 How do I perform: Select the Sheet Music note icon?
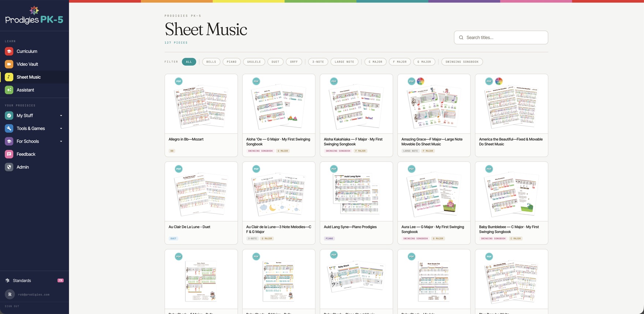(x=9, y=77)
